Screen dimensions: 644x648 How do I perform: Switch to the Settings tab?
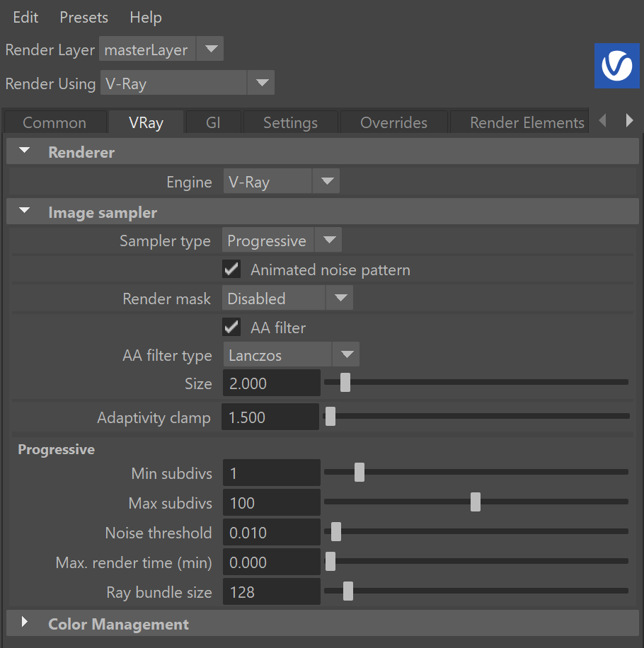[x=291, y=122]
